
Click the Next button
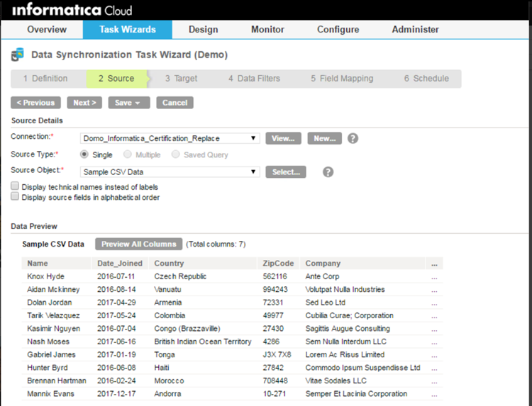point(84,103)
